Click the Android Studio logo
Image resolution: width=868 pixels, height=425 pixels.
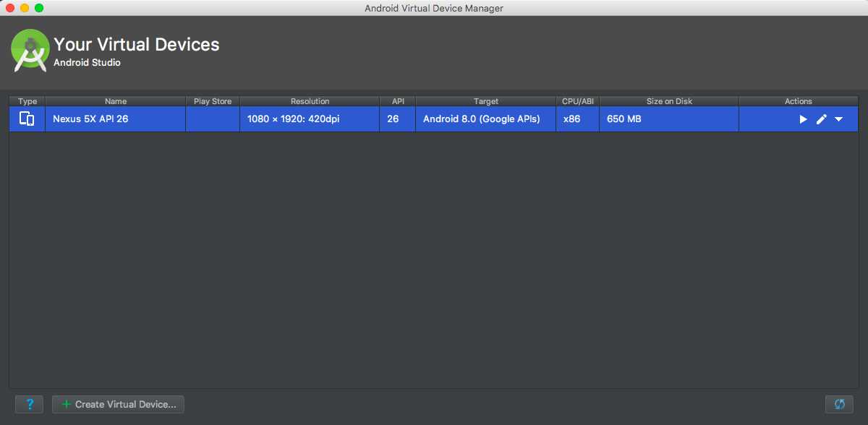pos(30,51)
